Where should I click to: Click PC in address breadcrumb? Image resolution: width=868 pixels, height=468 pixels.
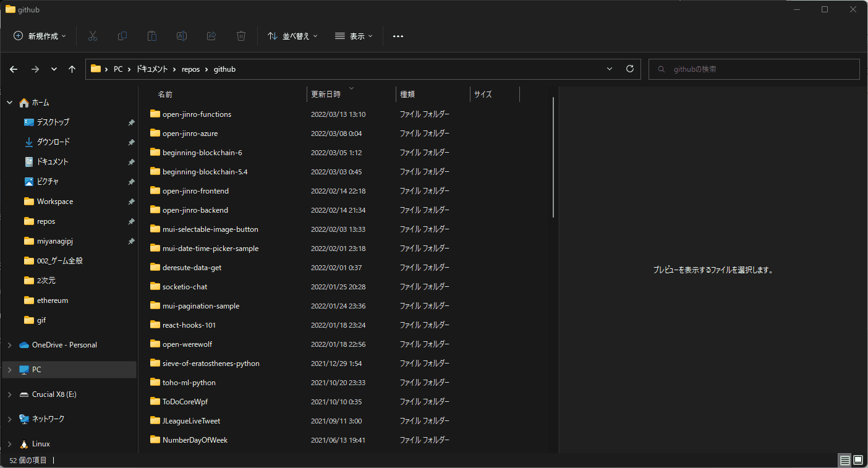[x=118, y=69]
